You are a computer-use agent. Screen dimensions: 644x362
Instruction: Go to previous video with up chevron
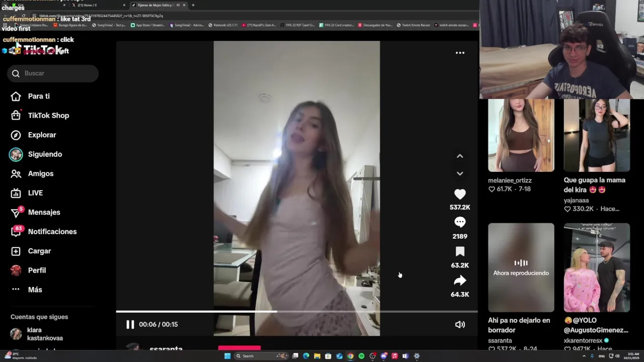[460, 156]
